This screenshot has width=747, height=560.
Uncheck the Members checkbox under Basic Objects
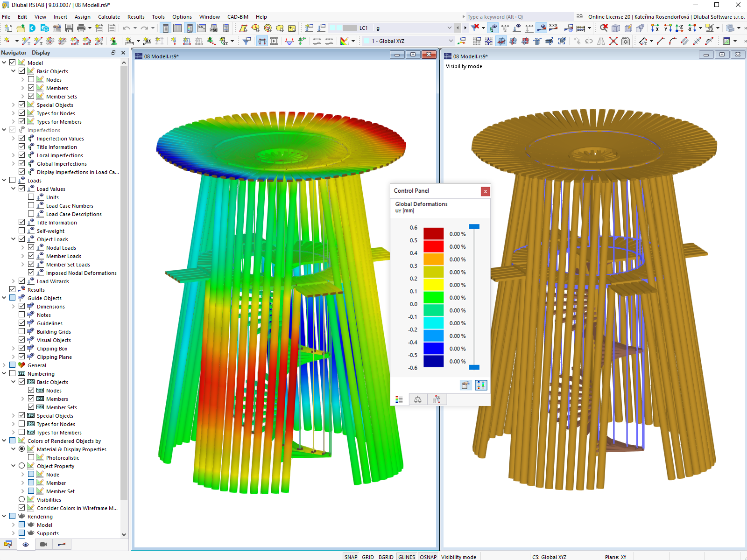point(31,88)
